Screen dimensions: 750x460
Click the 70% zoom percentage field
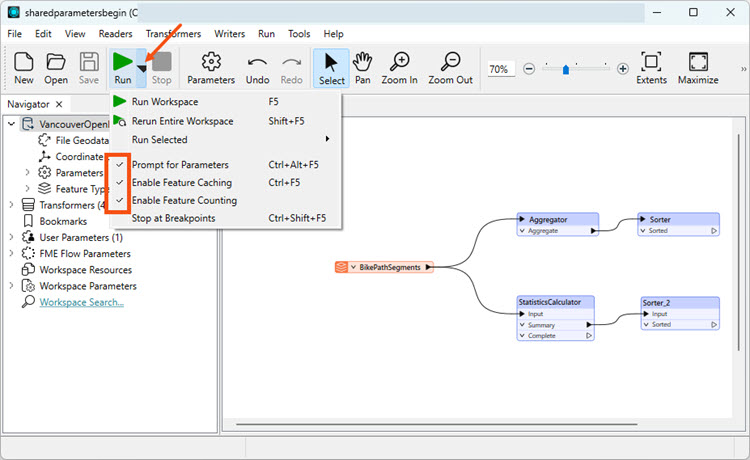501,69
